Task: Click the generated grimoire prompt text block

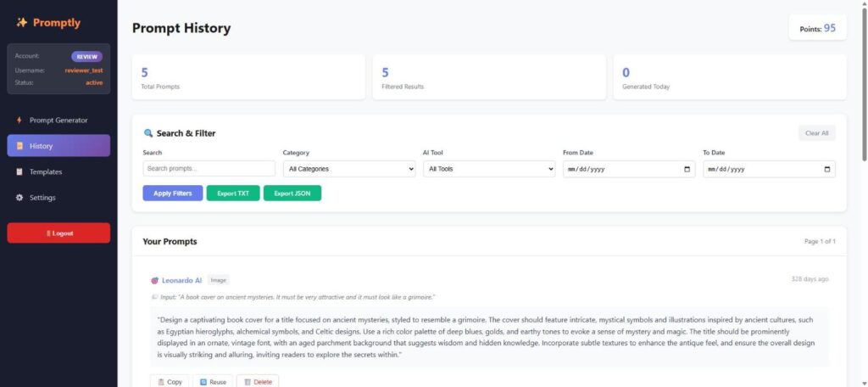Action: (x=489, y=337)
